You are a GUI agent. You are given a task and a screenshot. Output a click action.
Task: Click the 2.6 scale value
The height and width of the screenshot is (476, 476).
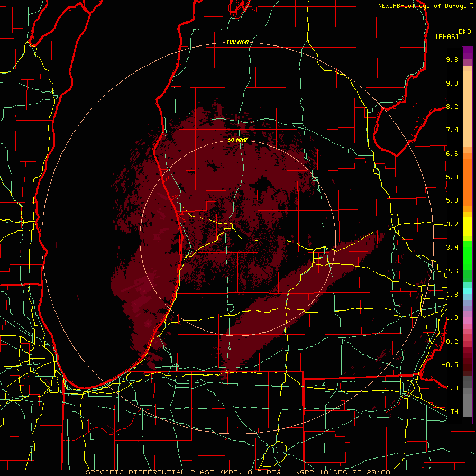coord(452,271)
